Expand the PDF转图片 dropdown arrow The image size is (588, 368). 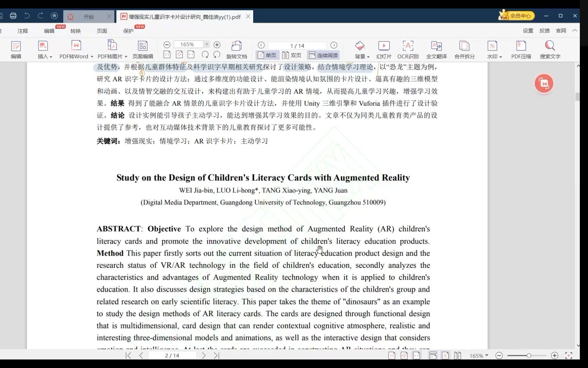pos(126,57)
